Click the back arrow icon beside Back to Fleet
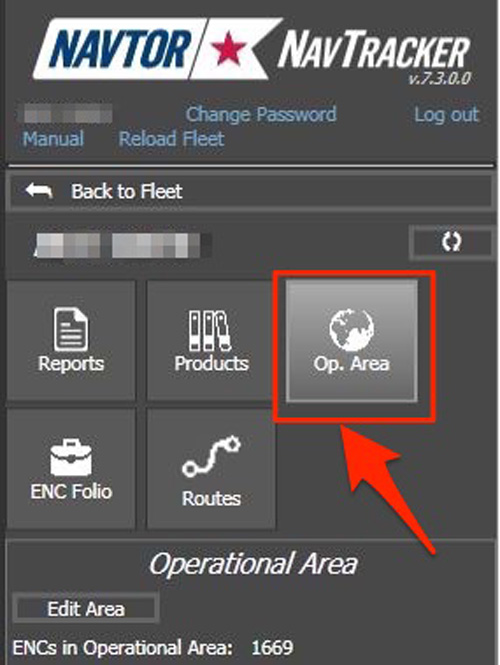The width and height of the screenshot is (500, 665). point(39,191)
